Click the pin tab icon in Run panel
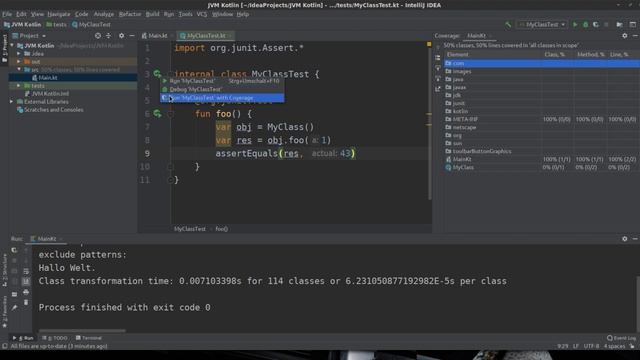The image size is (640, 360). (14, 308)
